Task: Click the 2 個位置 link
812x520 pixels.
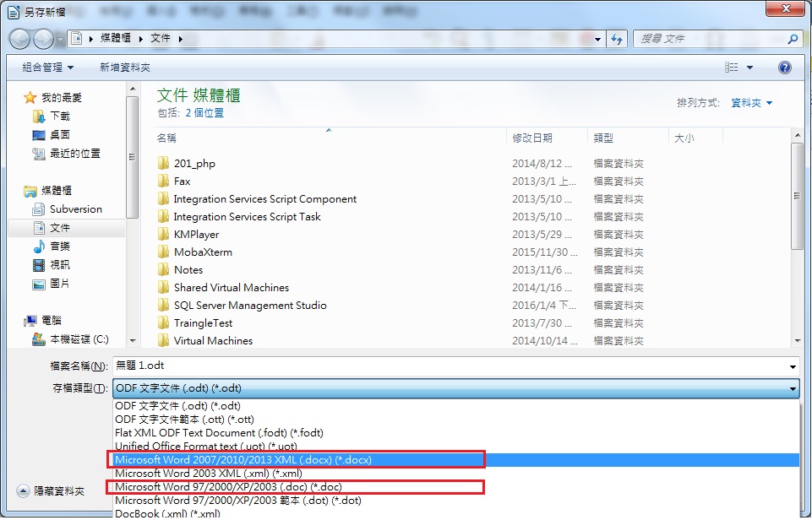Action: coord(204,113)
